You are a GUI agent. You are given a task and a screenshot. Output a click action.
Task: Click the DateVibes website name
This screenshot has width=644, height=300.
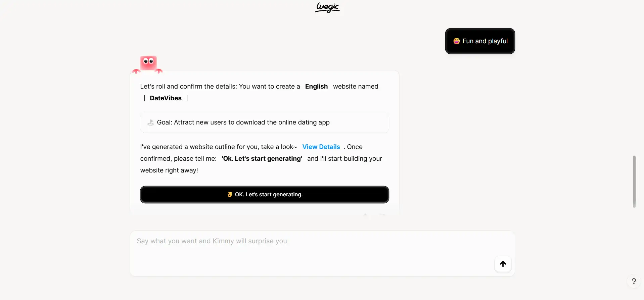click(166, 98)
